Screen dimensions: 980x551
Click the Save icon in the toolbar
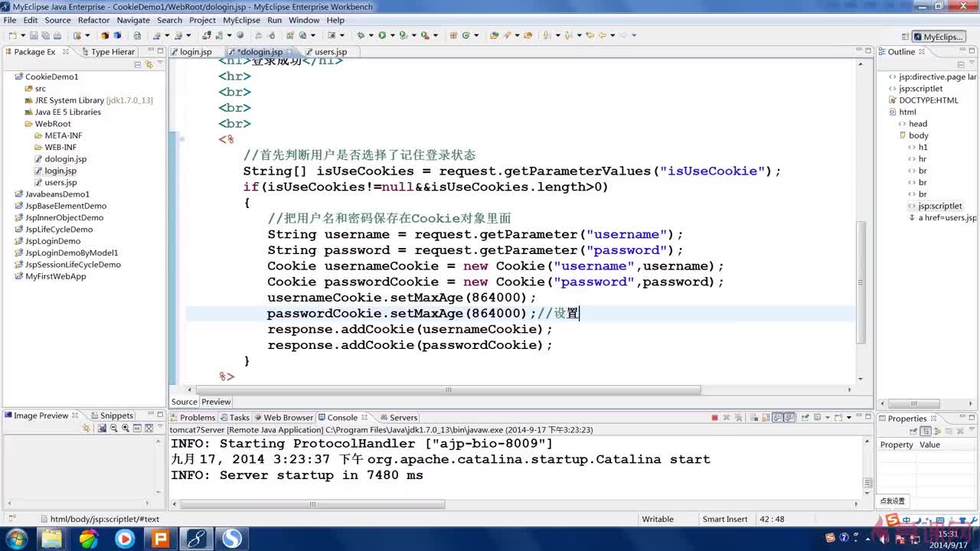tap(34, 35)
